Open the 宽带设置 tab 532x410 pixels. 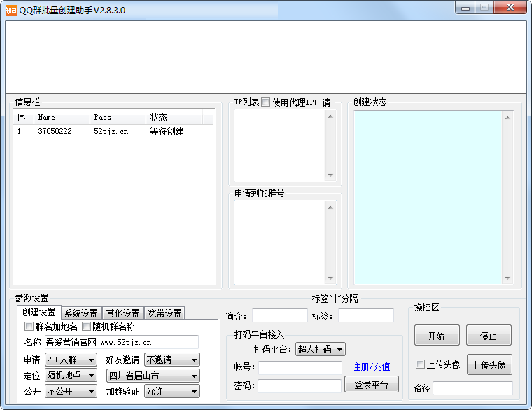coord(164,313)
